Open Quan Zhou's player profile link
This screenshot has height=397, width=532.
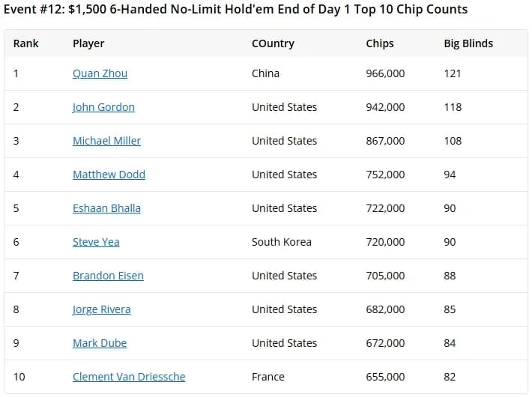(x=100, y=73)
